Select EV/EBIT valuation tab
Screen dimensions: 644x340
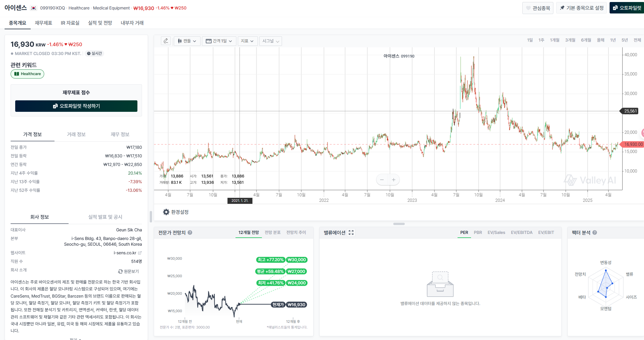(x=546, y=232)
